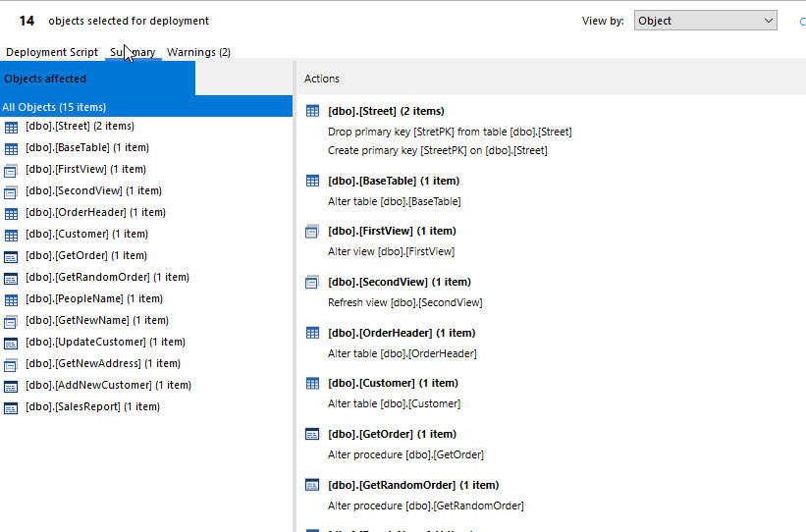Click the table icon of the Customer action header
This screenshot has width=806, height=532.
312,384
